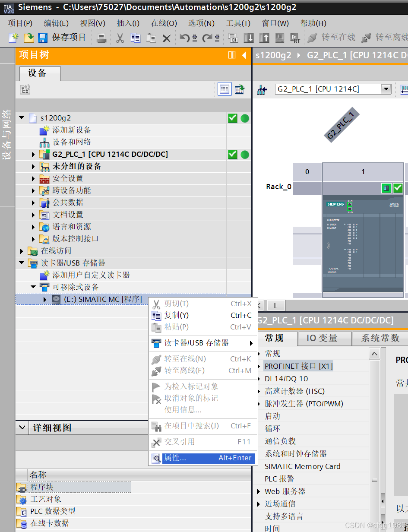Open the 窗口(W) menu
Image resolution: width=408 pixels, height=532 pixels.
click(x=275, y=23)
